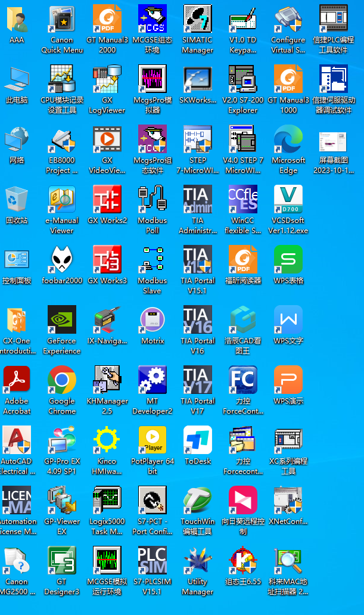Select the Adobe Acrobat shortcut
The image size is (364, 615).
(x=17, y=381)
